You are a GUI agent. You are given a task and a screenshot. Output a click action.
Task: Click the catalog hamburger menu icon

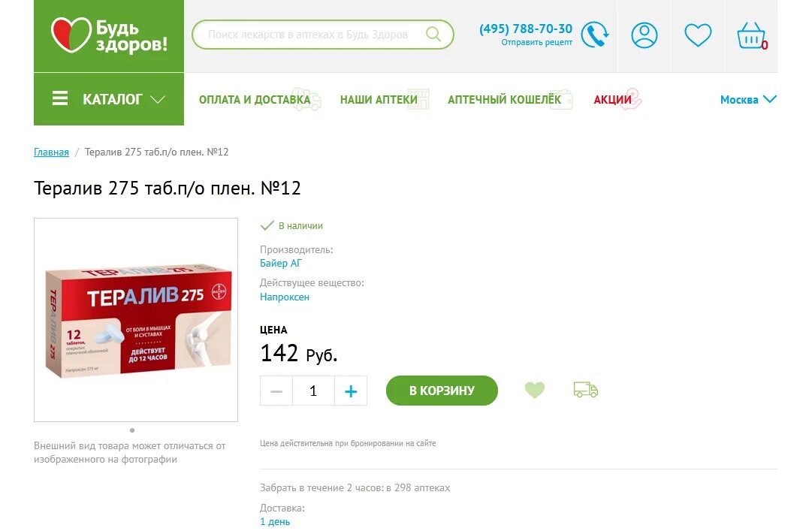[x=60, y=98]
